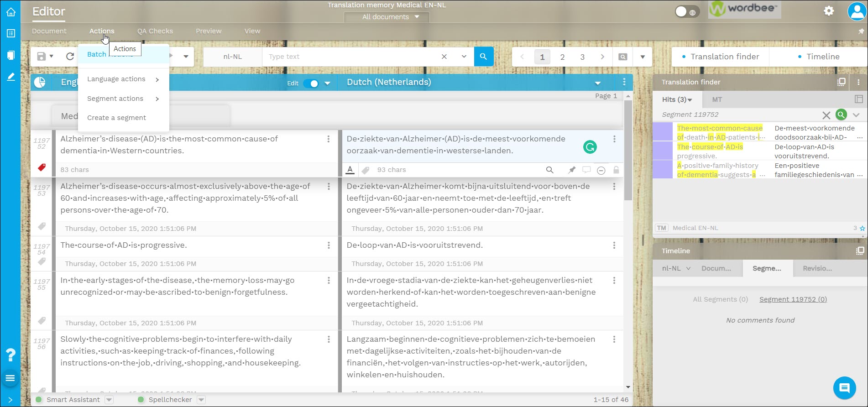Click the Type text search field

(351, 57)
